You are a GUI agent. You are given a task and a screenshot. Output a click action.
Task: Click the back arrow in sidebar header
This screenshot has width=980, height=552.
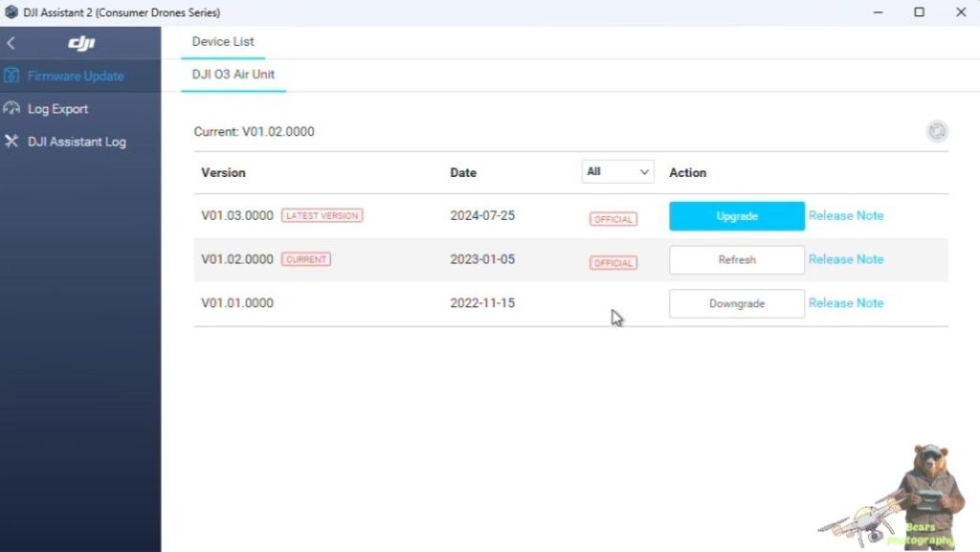pyautogui.click(x=11, y=43)
